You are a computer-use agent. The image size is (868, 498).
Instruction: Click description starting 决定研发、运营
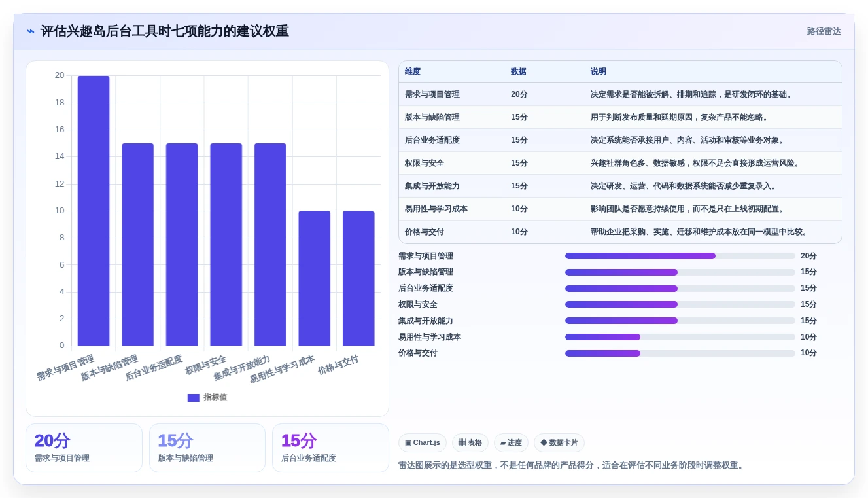click(x=684, y=187)
